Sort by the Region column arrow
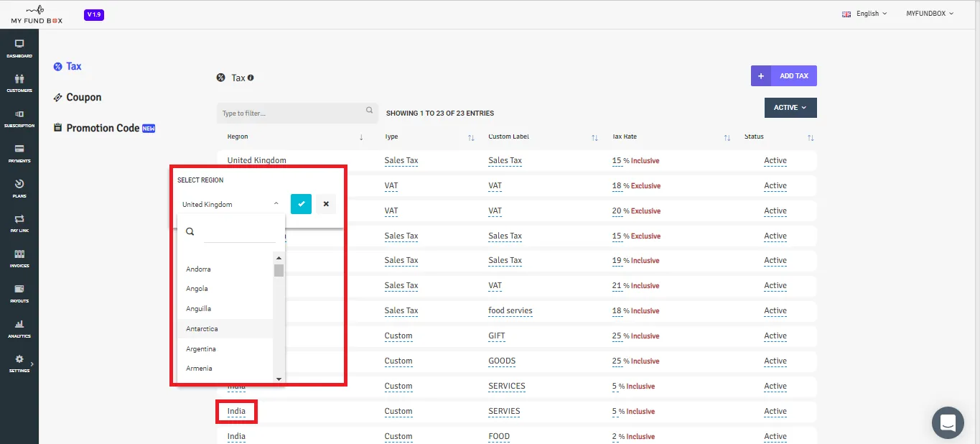The height and width of the screenshot is (444, 980). point(361,137)
